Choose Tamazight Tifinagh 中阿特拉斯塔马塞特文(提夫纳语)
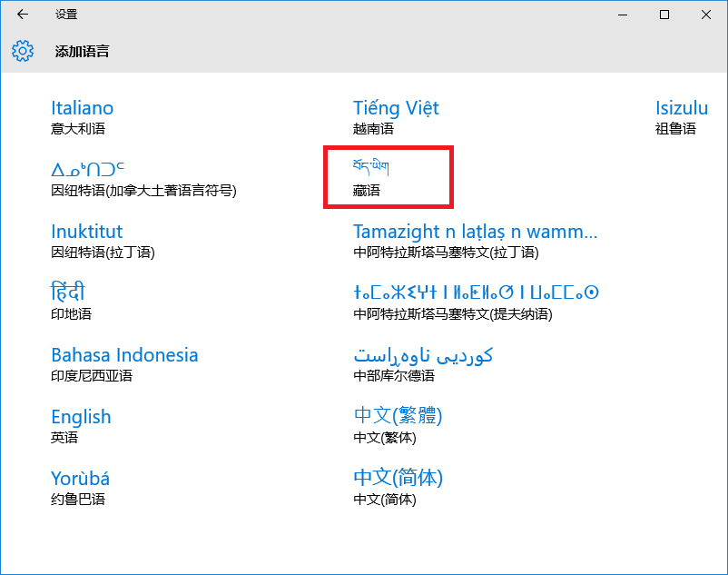Viewport: 728px width, 575px height. 476,302
